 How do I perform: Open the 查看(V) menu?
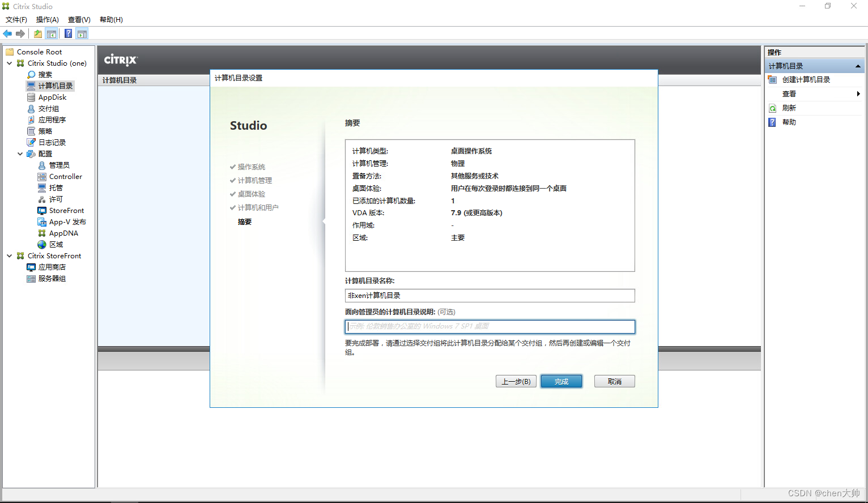click(79, 20)
